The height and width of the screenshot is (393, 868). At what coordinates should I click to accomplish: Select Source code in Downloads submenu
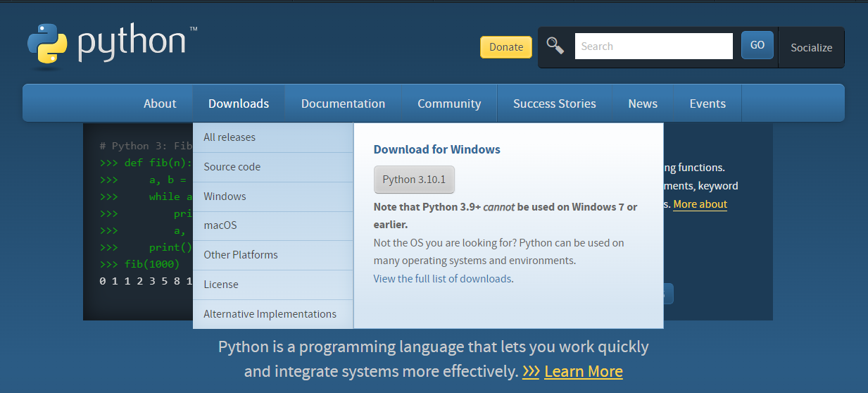tap(273, 167)
